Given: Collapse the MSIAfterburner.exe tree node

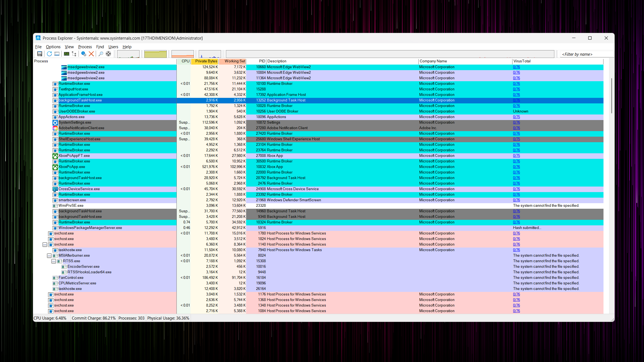Looking at the screenshot, I should point(49,256).
